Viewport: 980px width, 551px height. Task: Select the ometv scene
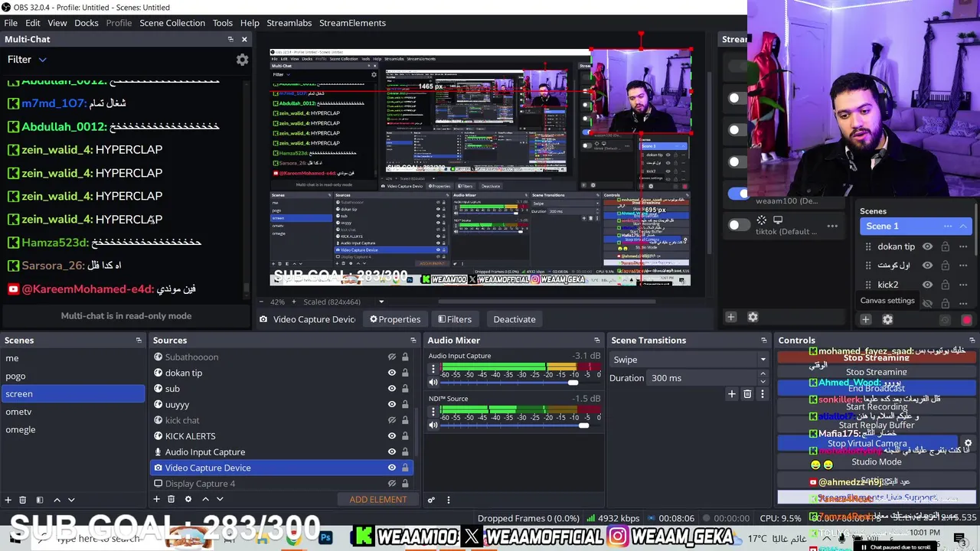coord(73,412)
